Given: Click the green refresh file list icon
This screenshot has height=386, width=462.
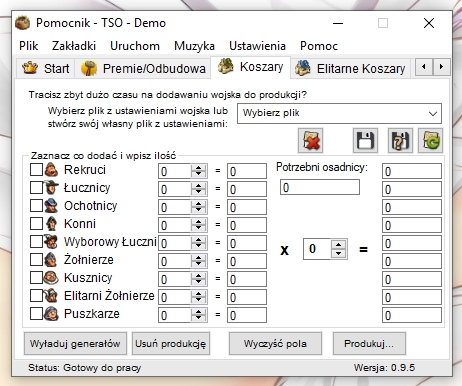Looking at the screenshot, I should click(x=431, y=140).
